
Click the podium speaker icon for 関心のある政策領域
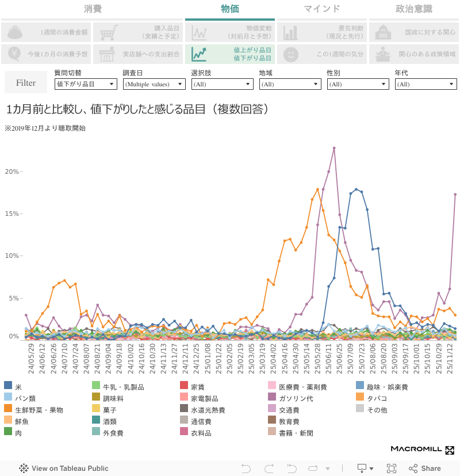[x=383, y=54]
